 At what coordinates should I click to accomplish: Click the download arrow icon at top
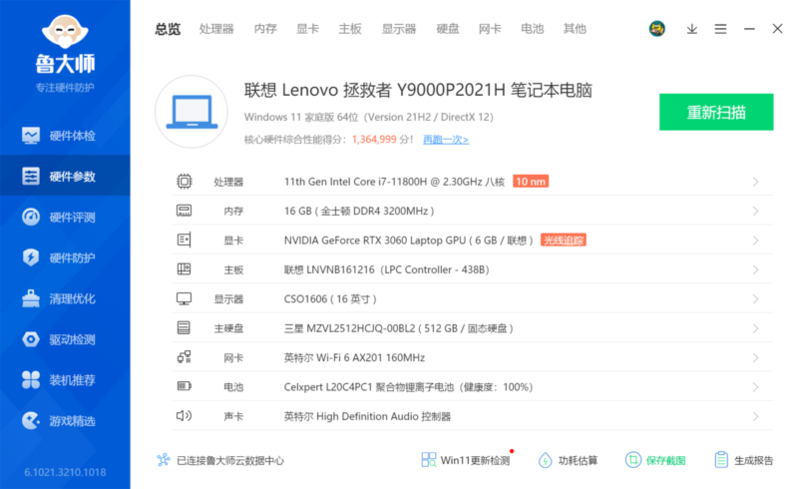point(692,29)
